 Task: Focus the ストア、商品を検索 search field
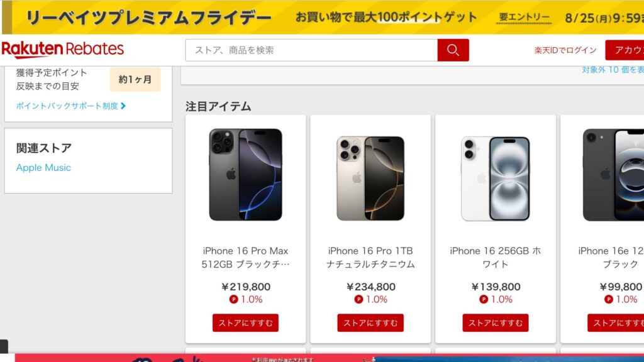[311, 50]
